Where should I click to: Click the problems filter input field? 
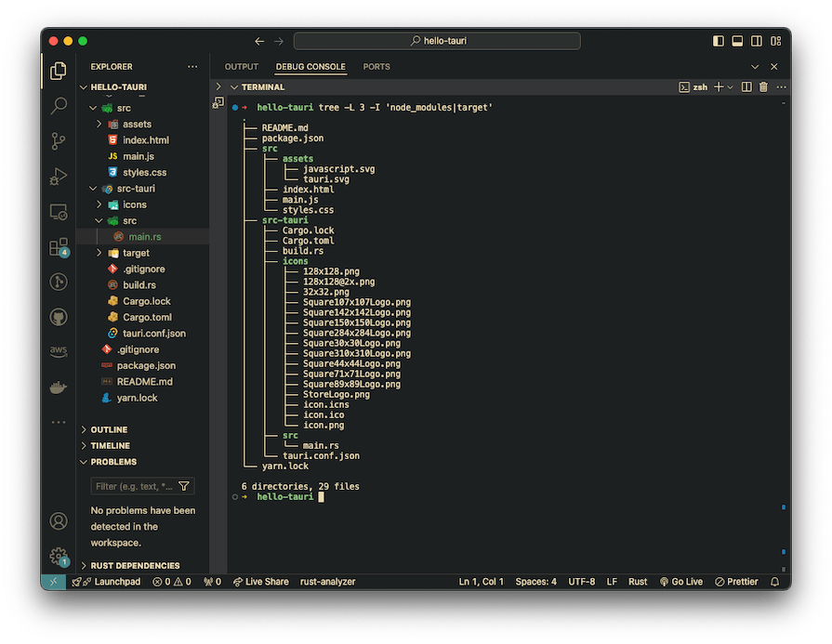[135, 486]
